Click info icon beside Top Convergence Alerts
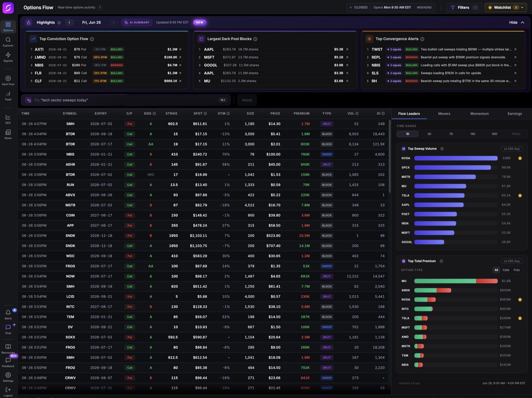Viewport: 532px width, 398px height. (x=422, y=39)
